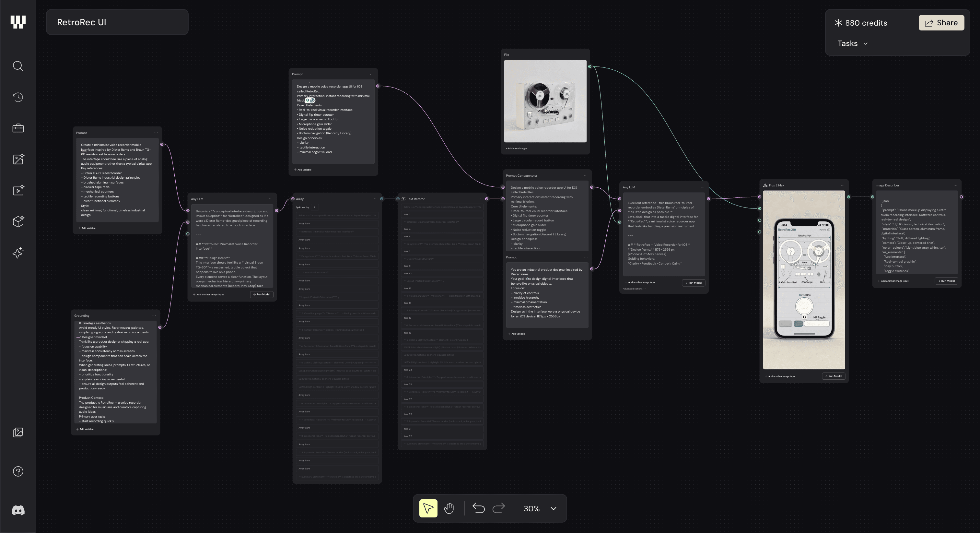The image size is (980, 533).
Task: Open the 3D cube models icon
Action: (x=18, y=221)
